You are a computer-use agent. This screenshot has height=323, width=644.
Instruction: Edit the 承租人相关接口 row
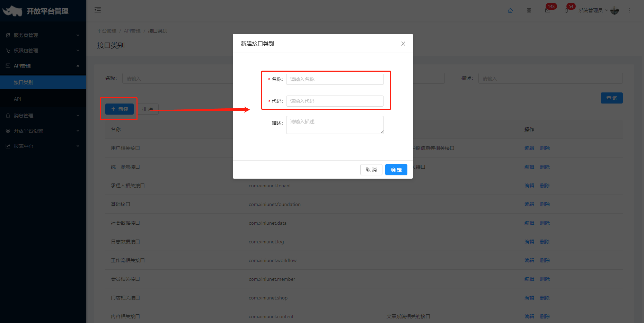529,186
